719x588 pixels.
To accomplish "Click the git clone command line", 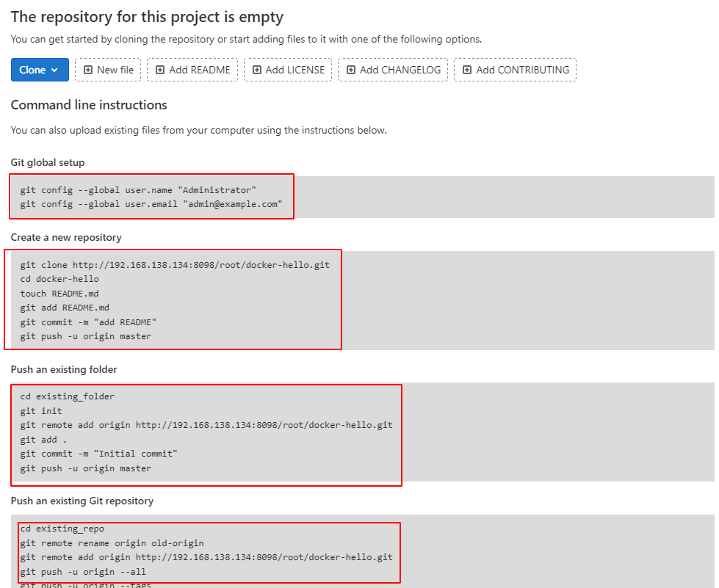I will [175, 265].
